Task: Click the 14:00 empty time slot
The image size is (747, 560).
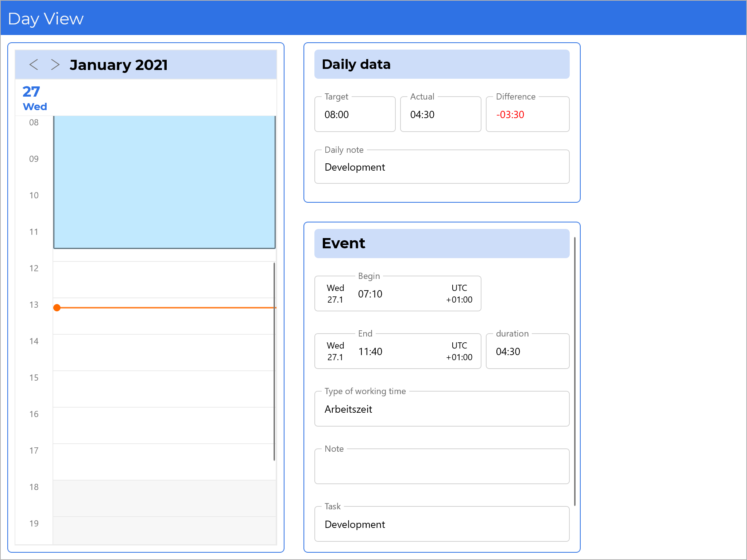Action: (163, 352)
